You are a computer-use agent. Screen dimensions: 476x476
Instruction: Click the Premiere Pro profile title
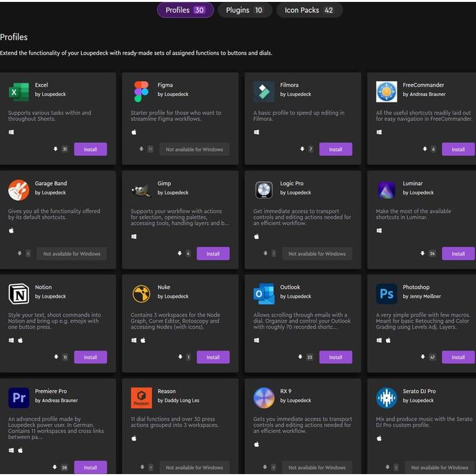[51, 391]
